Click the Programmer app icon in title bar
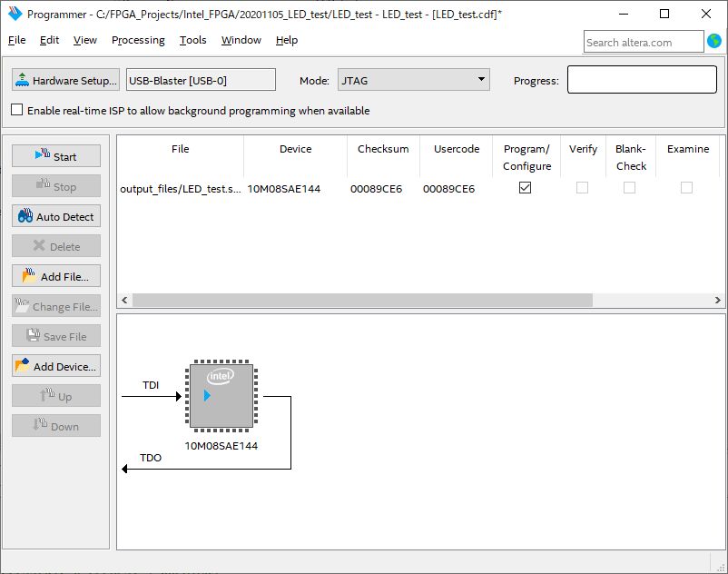 click(x=15, y=14)
